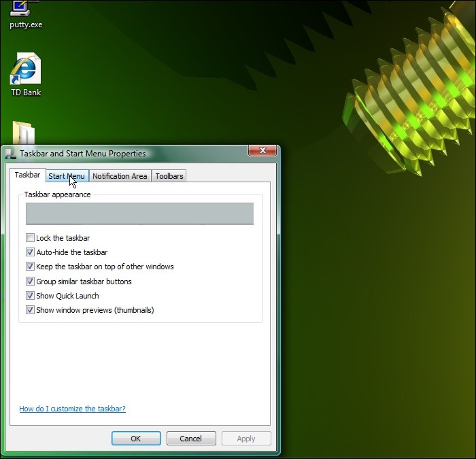476x459 pixels.
Task: Select the Taskbar tab
Action: [x=27, y=175]
